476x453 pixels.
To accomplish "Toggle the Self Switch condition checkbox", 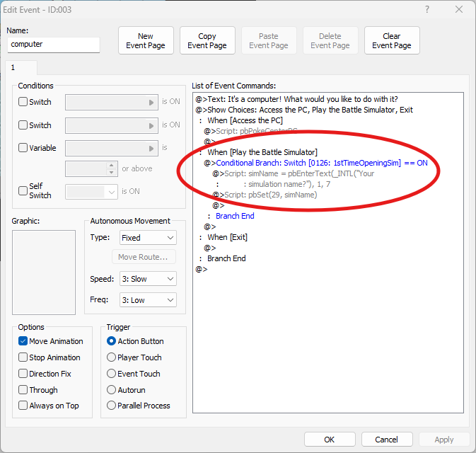I will tap(23, 191).
